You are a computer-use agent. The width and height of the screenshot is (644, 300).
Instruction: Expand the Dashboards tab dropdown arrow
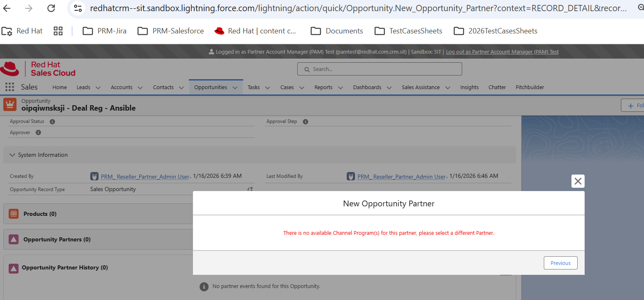[389, 87]
